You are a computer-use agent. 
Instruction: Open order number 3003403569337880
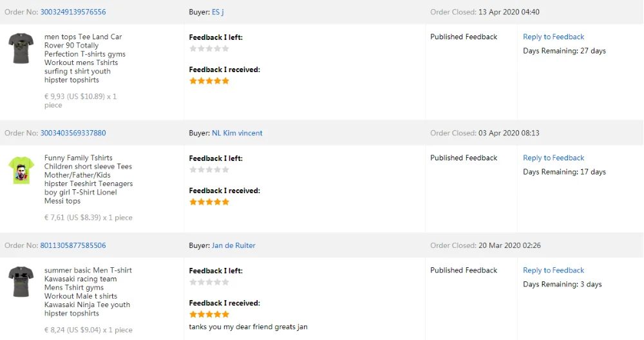pos(73,133)
